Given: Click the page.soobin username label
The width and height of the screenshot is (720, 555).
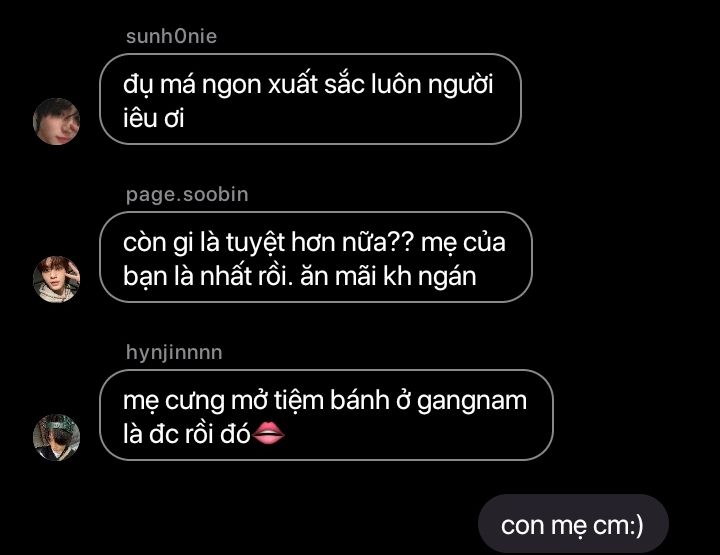Looking at the screenshot, I should coord(187,195).
